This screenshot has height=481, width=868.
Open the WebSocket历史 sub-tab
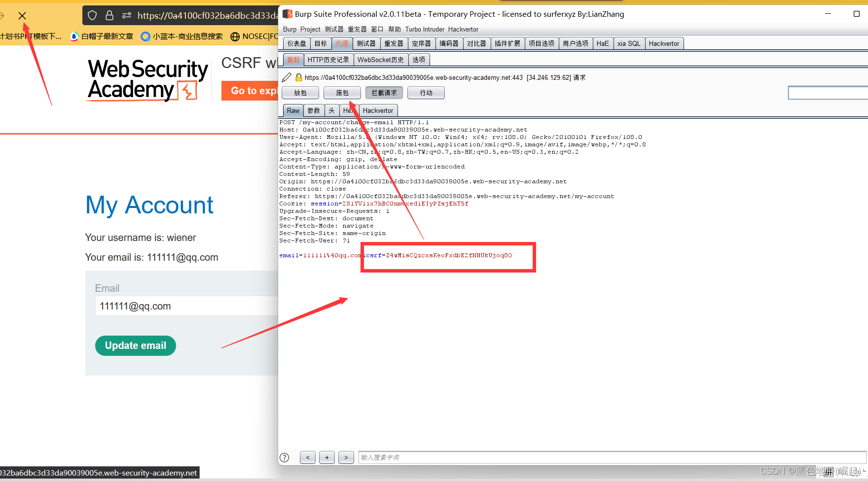[381, 60]
